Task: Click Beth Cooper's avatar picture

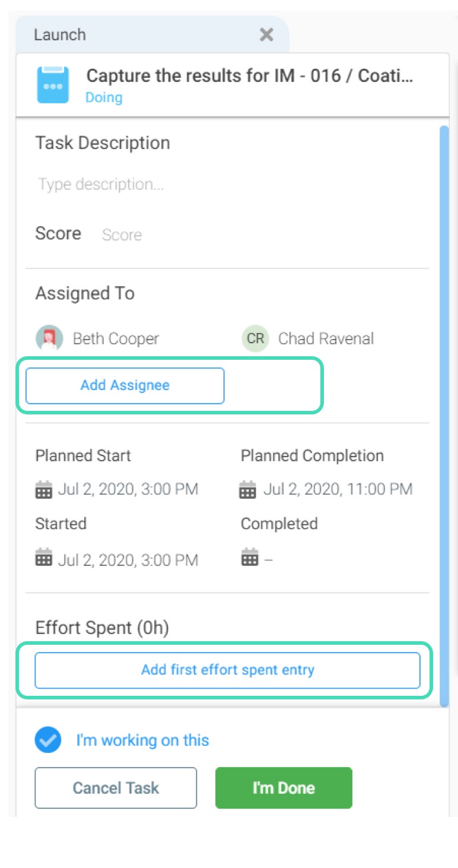Action: pyautogui.click(x=49, y=338)
